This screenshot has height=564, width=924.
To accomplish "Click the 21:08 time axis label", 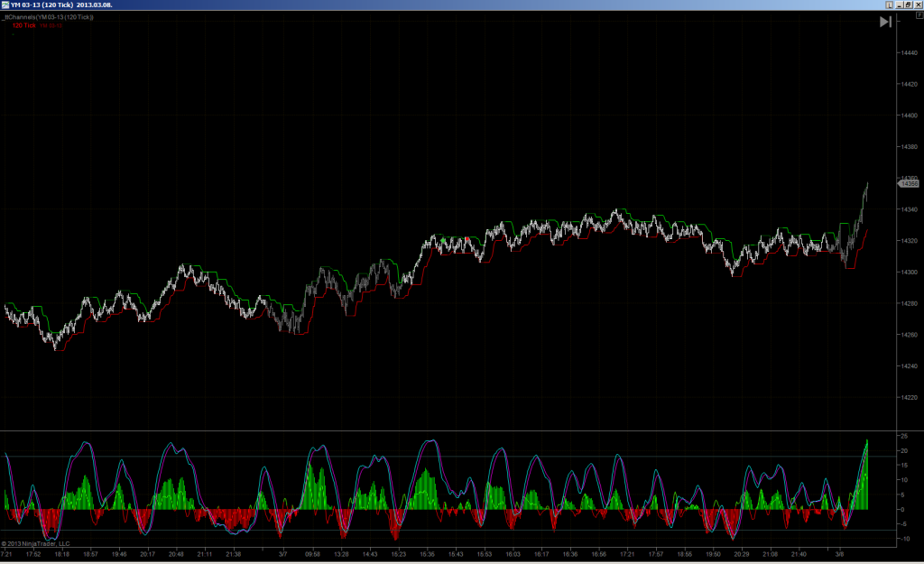I will tap(771, 554).
